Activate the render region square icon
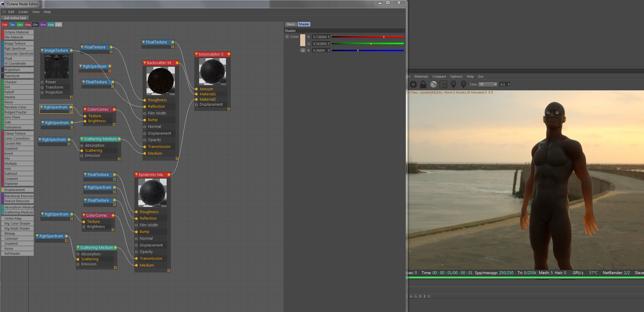This screenshot has width=644, height=312. (x=443, y=85)
